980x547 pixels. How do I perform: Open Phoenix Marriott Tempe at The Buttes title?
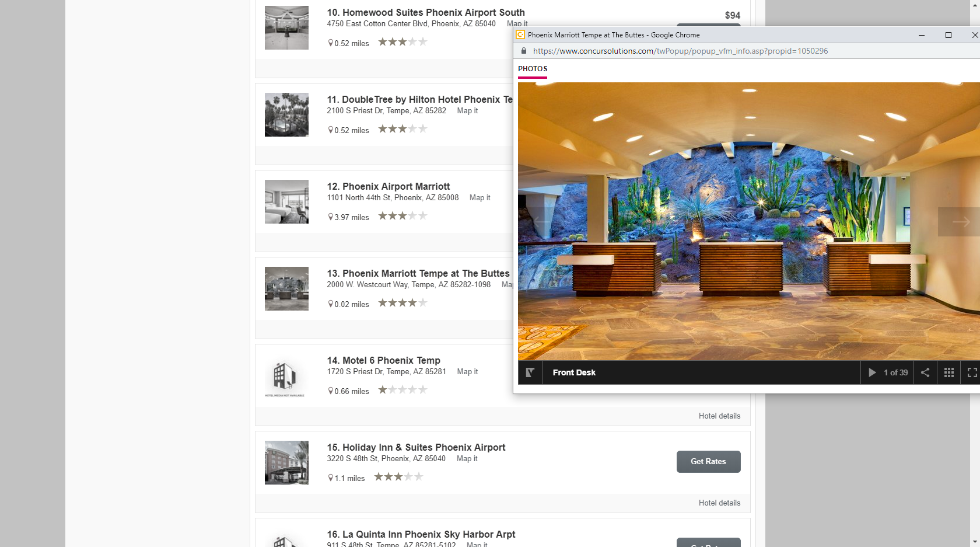418,273
